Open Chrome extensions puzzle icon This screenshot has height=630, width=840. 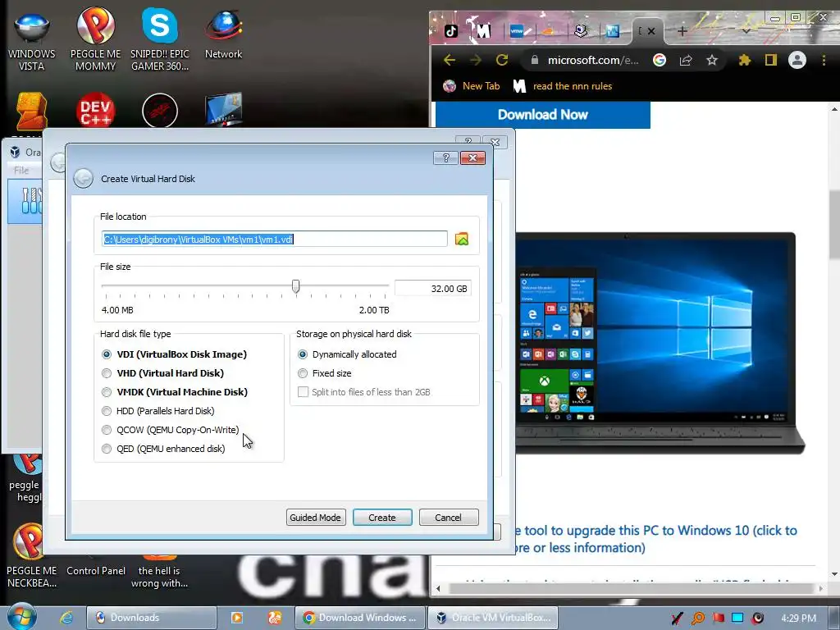pyautogui.click(x=745, y=60)
